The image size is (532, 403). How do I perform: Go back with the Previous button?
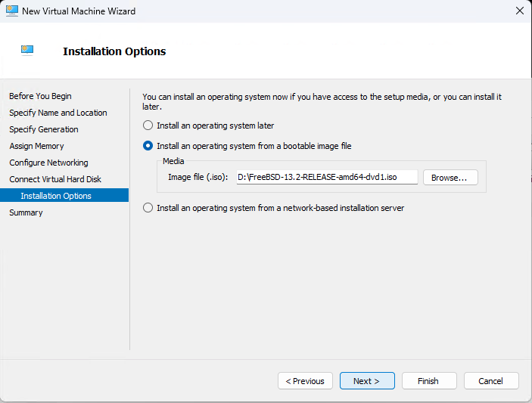pos(305,381)
